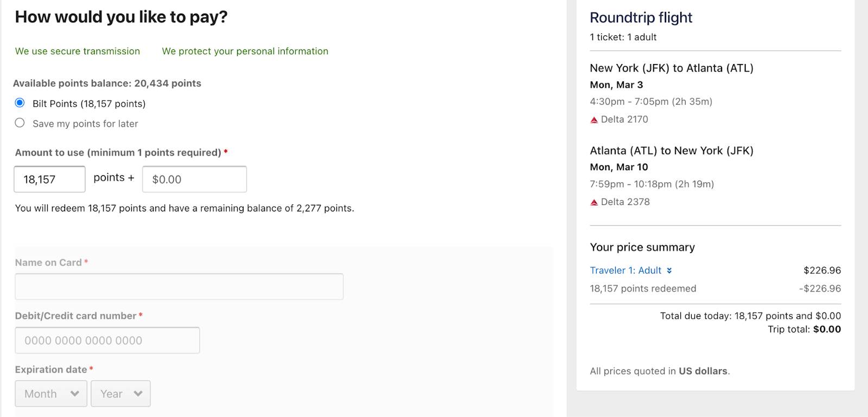The image size is (868, 417).
Task: Click the Delta logo beside Delta 2378
Action: coord(594,202)
